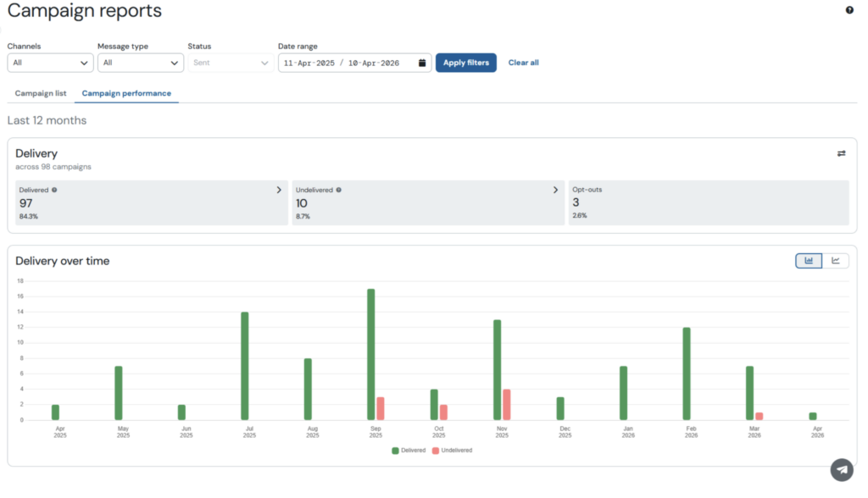Select the Campaign performance tab

[126, 93]
